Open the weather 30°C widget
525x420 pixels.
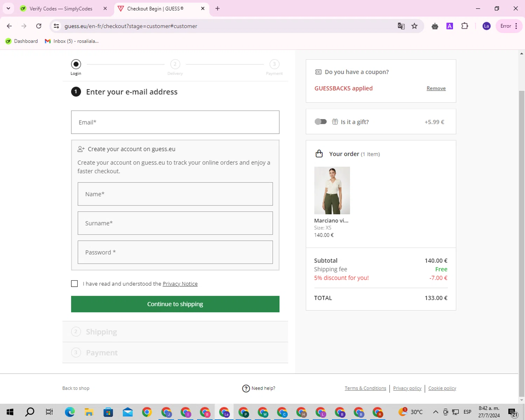[x=411, y=412]
